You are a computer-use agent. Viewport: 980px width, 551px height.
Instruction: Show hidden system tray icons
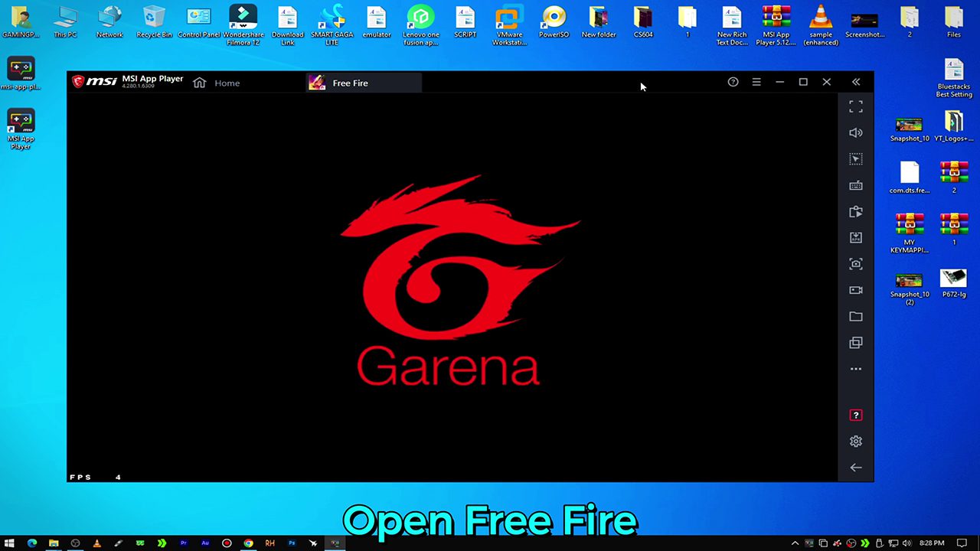click(x=795, y=543)
